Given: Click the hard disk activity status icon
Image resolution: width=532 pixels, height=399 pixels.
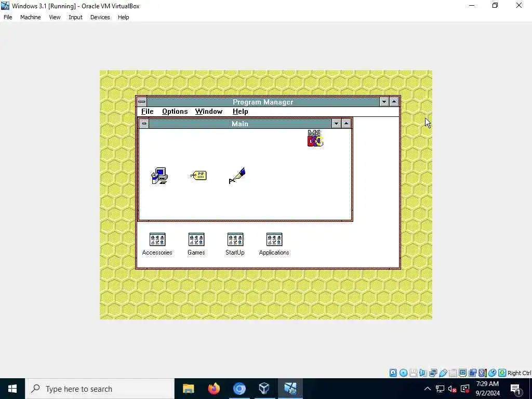Looking at the screenshot, I should [x=393, y=373].
